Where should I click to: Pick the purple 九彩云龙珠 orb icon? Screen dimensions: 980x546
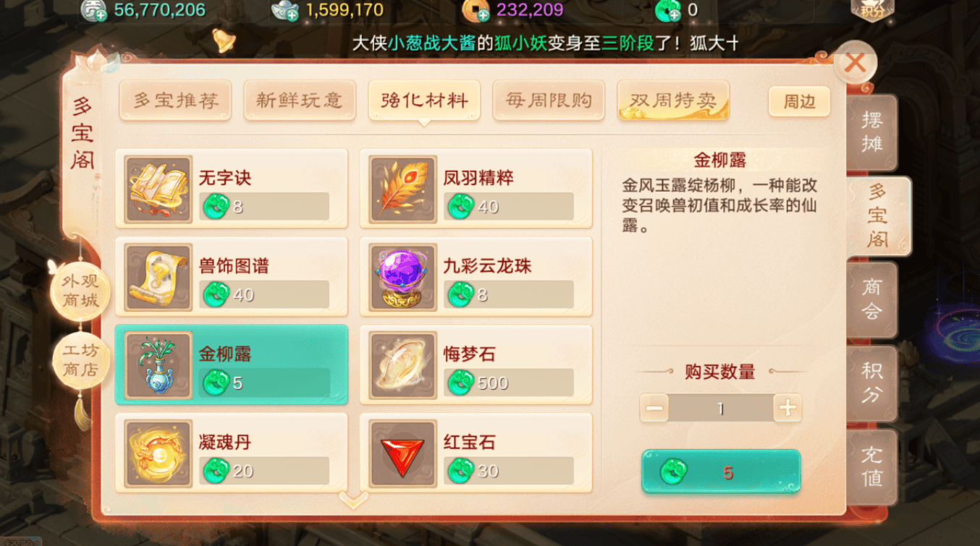(403, 277)
